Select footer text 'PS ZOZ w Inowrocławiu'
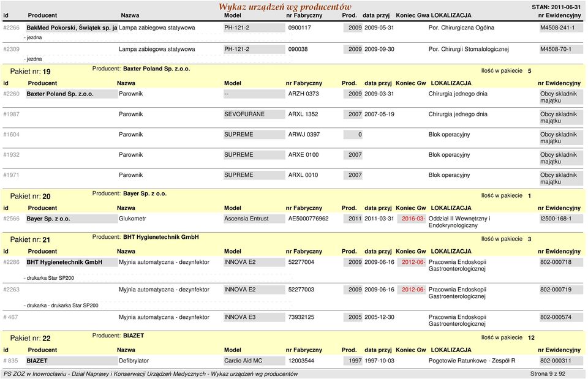 tap(35, 373)
